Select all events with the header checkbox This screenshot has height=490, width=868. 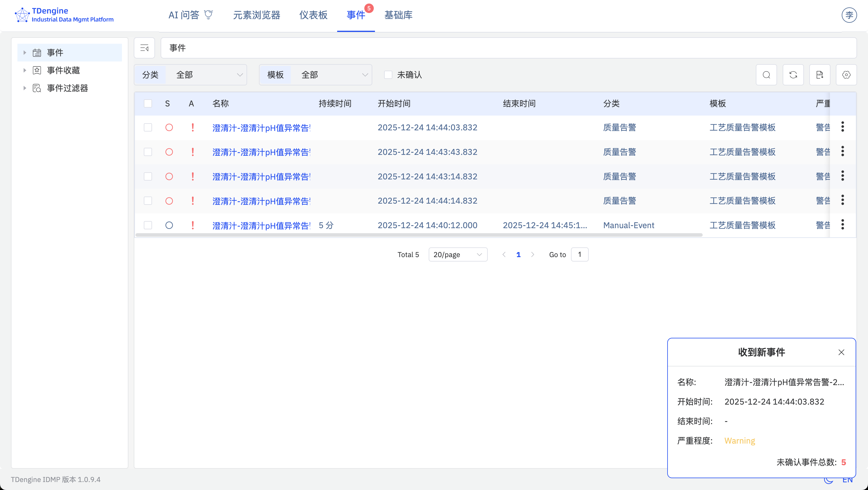tap(148, 103)
